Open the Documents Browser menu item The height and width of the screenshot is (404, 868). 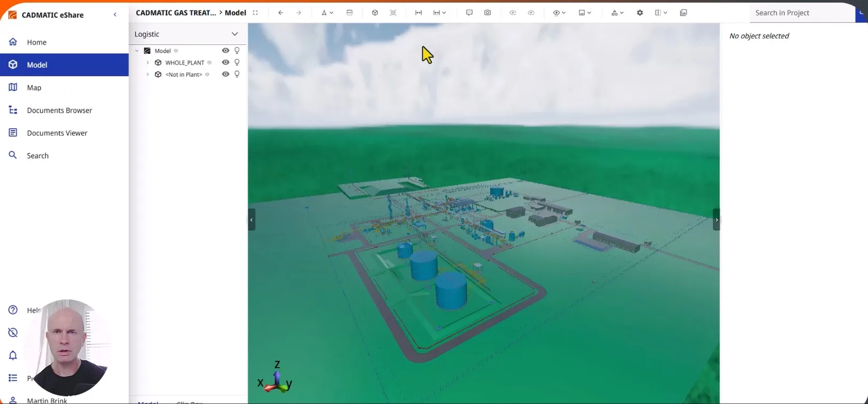(59, 110)
